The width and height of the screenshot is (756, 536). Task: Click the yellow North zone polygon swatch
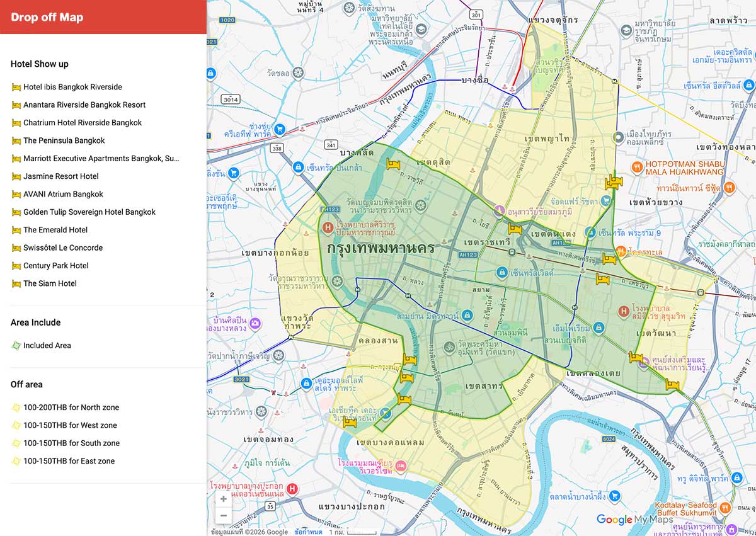[x=16, y=408]
